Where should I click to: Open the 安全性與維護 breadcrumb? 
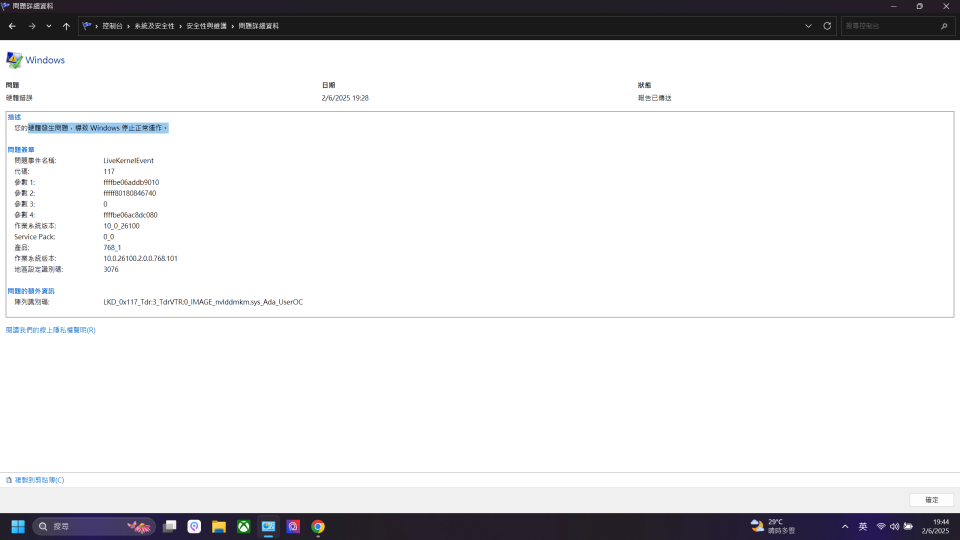click(x=206, y=26)
